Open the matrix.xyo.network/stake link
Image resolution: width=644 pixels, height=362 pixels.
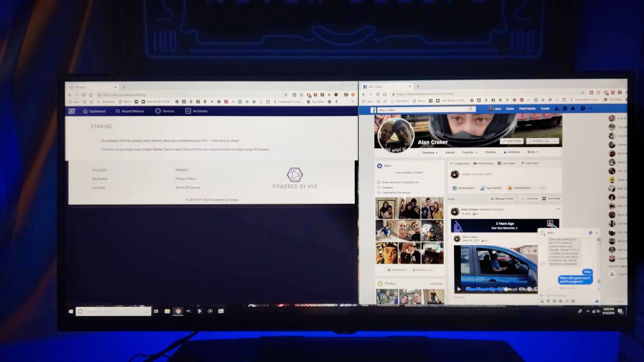pyautogui.click(x=206, y=149)
